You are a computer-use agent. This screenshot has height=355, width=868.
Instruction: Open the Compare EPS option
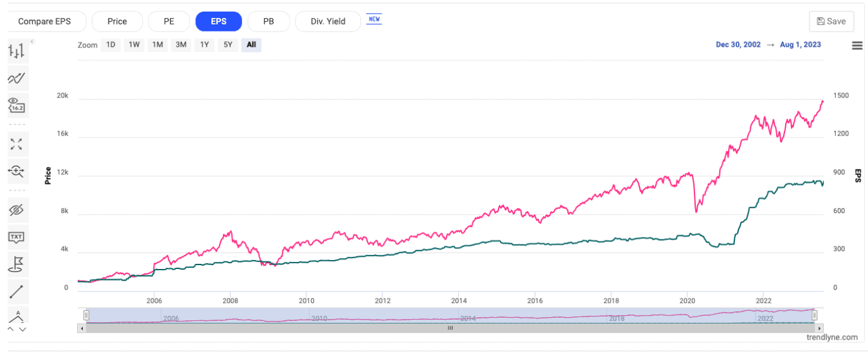point(44,21)
